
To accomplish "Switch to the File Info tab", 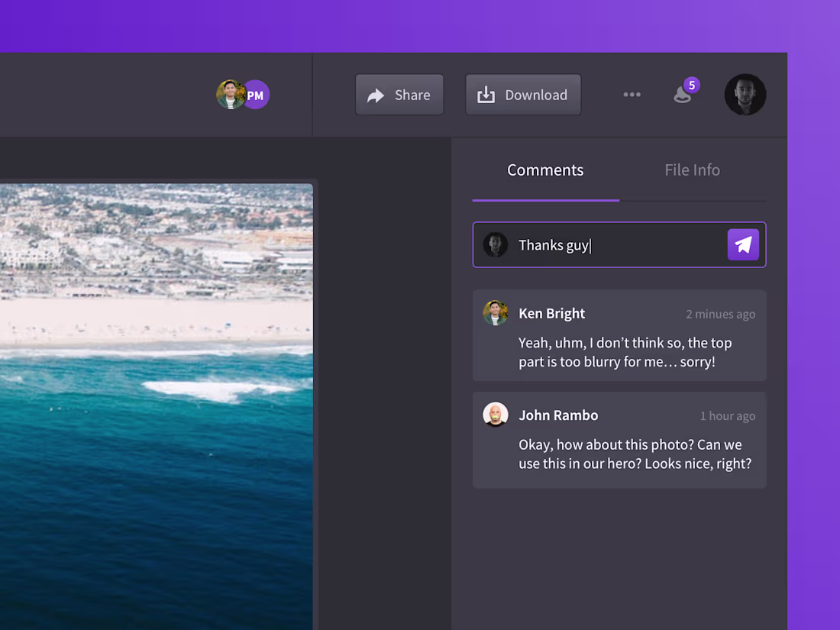I will pos(692,170).
